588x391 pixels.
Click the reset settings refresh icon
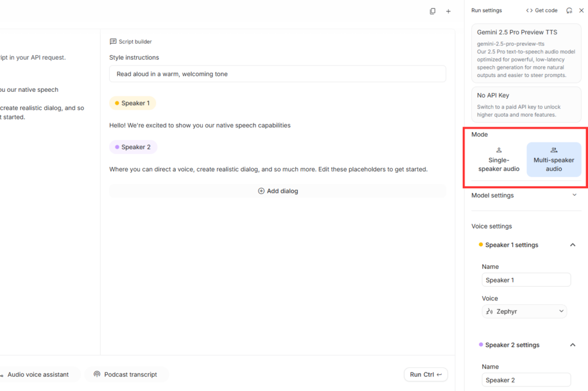click(569, 10)
